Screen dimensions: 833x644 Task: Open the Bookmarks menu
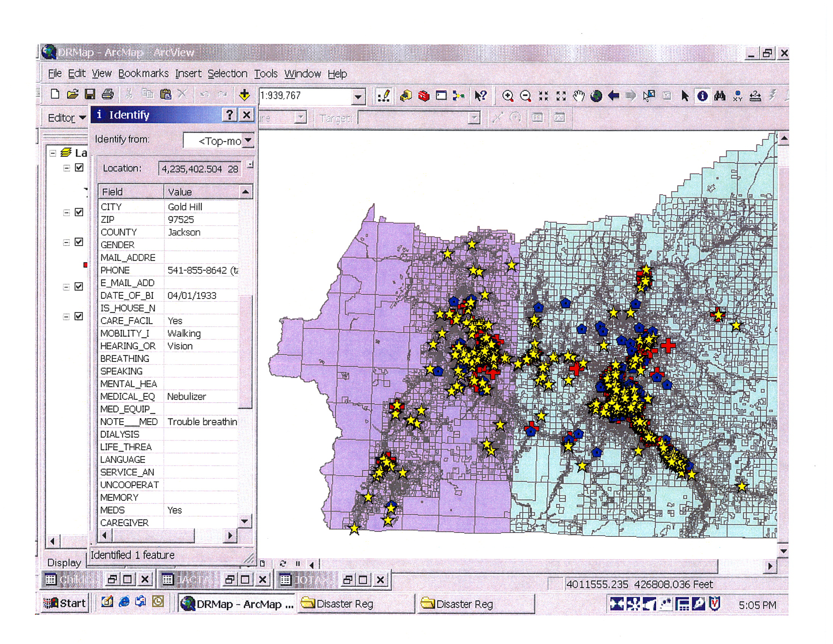click(x=143, y=73)
